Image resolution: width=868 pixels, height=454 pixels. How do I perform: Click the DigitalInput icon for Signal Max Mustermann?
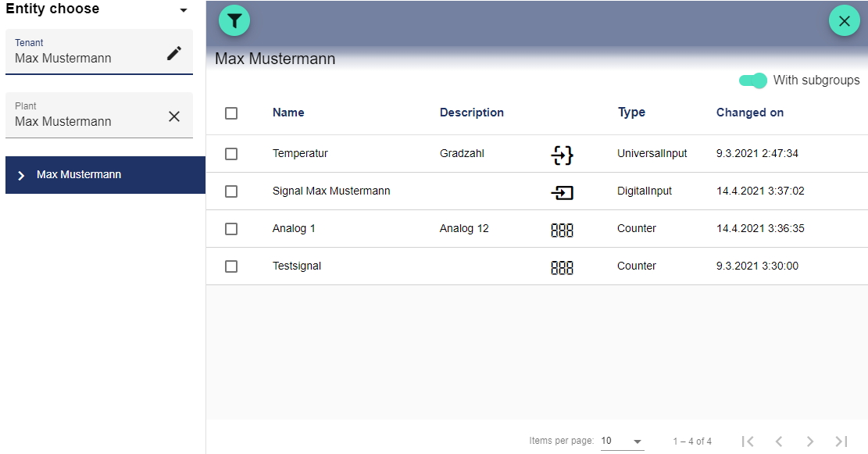(x=562, y=192)
